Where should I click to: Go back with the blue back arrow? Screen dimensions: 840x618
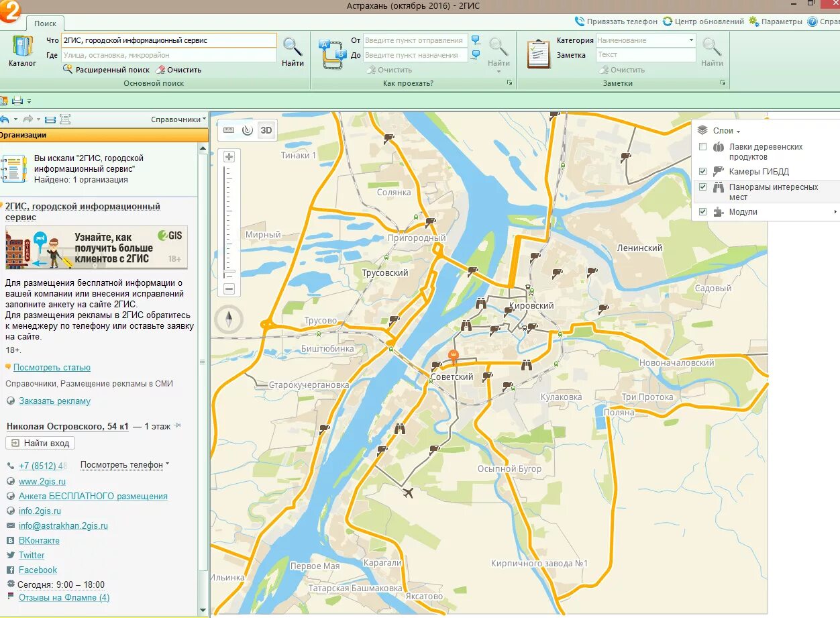click(4, 119)
